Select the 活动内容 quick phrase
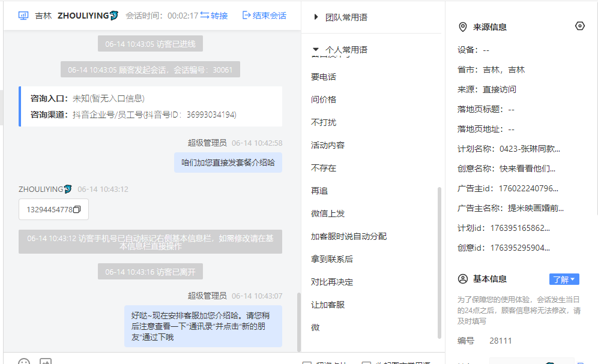Screen dimensions: 598x364 (x=328, y=145)
